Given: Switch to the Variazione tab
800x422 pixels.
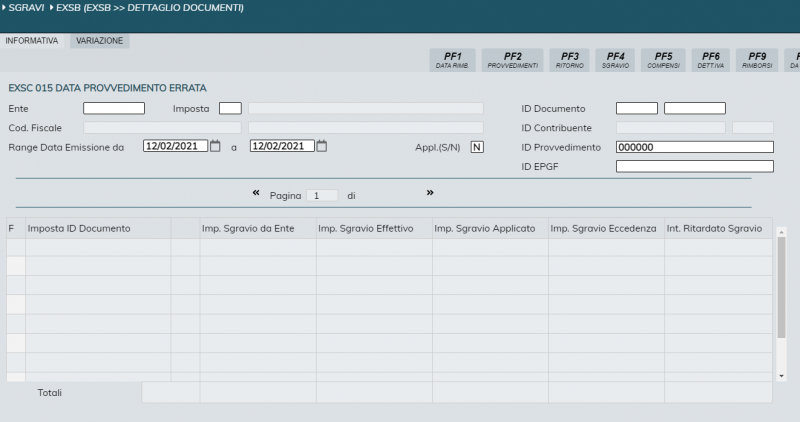Looking at the screenshot, I should (x=99, y=41).
